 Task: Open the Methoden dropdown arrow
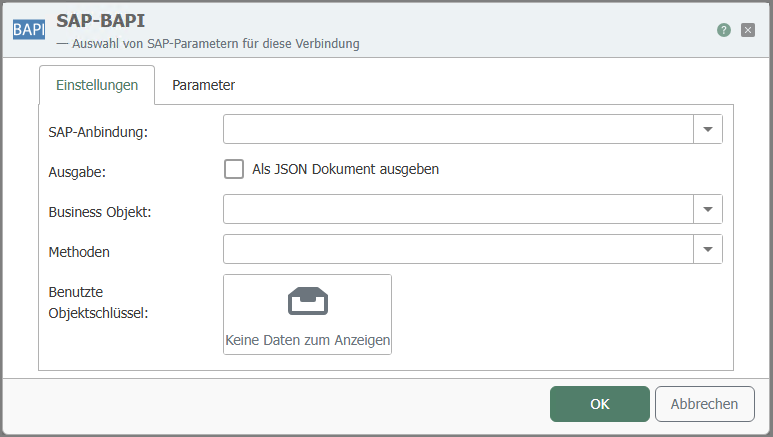[x=708, y=249]
